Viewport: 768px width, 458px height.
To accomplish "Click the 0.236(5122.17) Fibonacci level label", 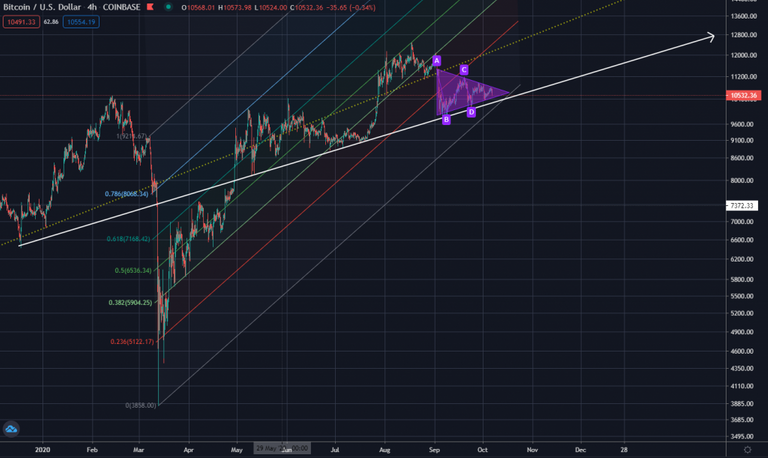I will point(132,341).
